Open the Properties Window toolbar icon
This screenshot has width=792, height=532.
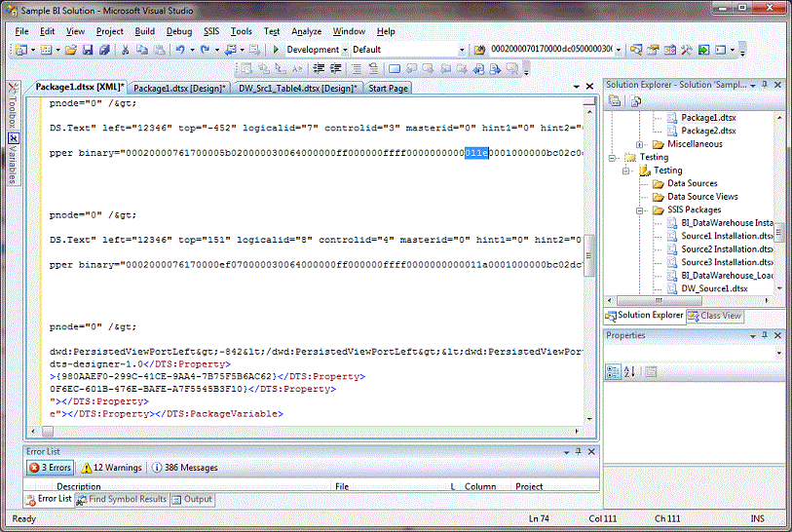(x=653, y=50)
